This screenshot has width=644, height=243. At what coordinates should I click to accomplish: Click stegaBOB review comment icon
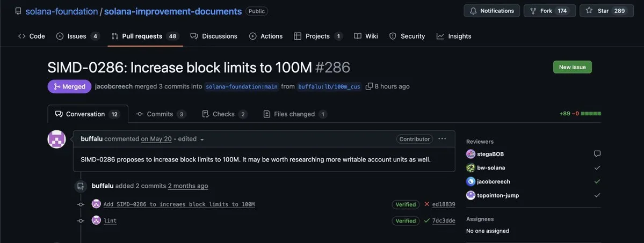coord(597,154)
